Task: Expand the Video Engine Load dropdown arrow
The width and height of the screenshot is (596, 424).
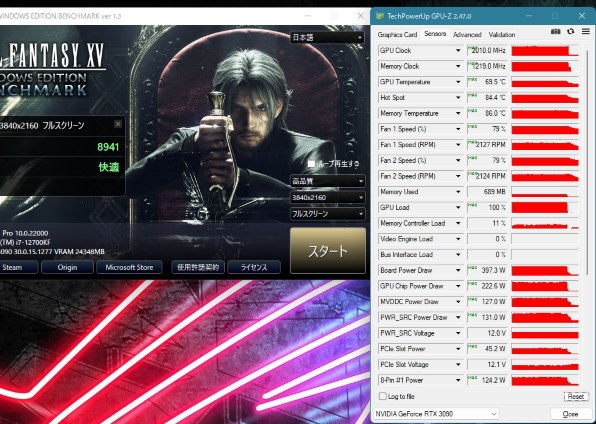Action: point(458,239)
